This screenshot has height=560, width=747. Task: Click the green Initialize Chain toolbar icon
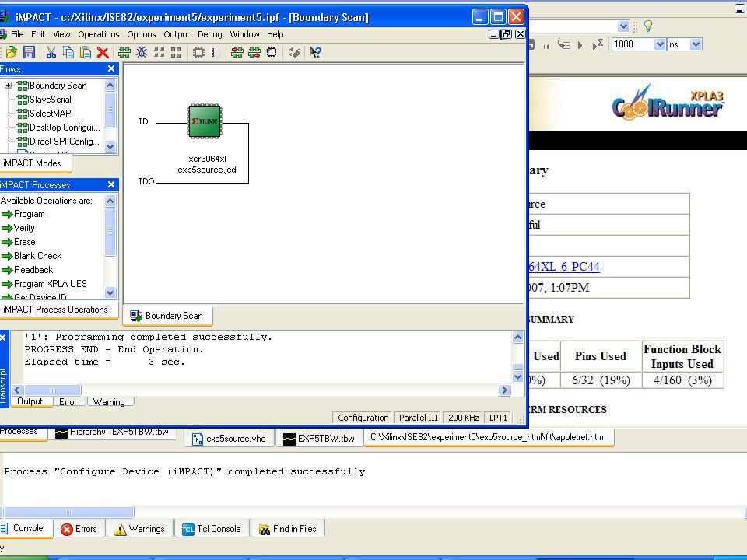tap(124, 52)
